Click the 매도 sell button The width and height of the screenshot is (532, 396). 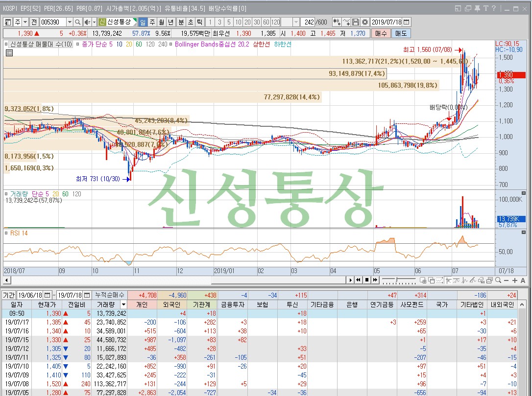[401, 34]
